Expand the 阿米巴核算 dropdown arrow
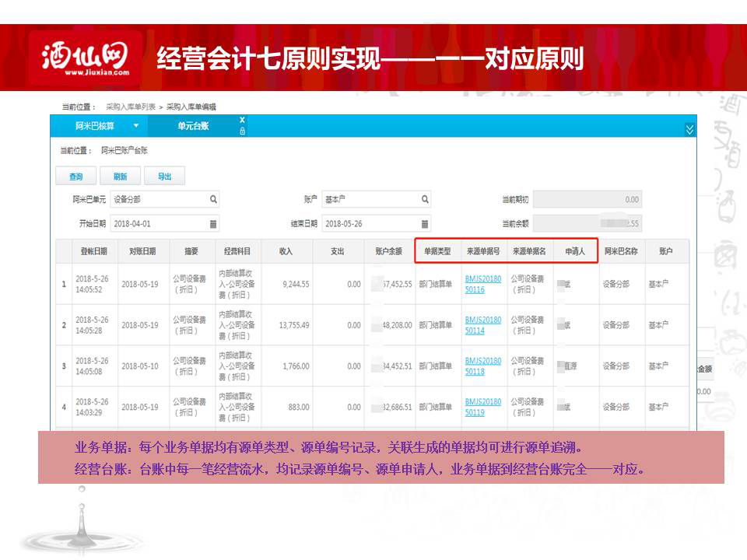The width and height of the screenshot is (747, 560). pos(136,126)
